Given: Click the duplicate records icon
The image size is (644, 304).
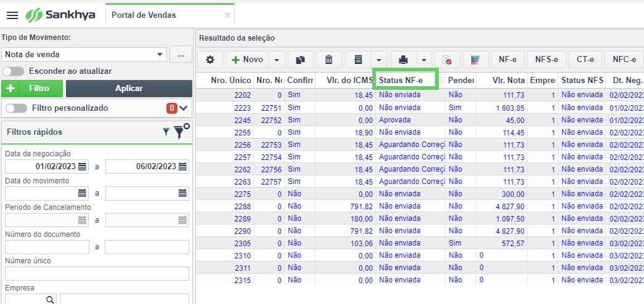Looking at the screenshot, I should click(301, 60).
